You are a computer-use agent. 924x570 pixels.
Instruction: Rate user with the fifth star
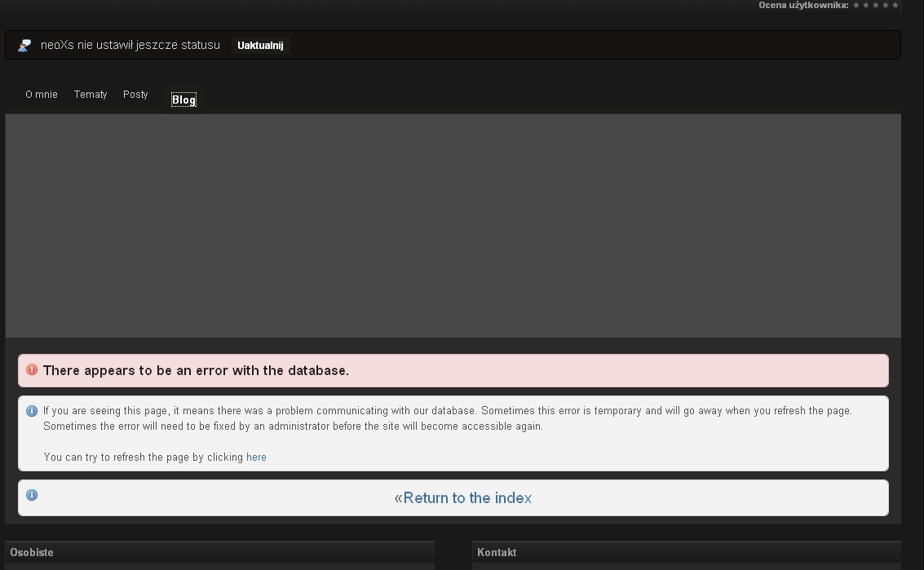[x=895, y=5]
